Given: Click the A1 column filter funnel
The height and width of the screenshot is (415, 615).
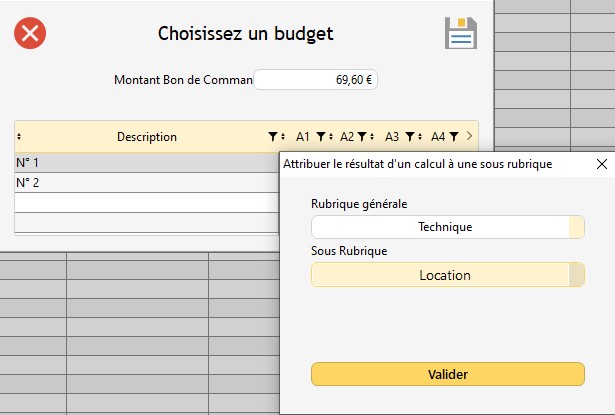Looking at the screenshot, I should (320, 136).
